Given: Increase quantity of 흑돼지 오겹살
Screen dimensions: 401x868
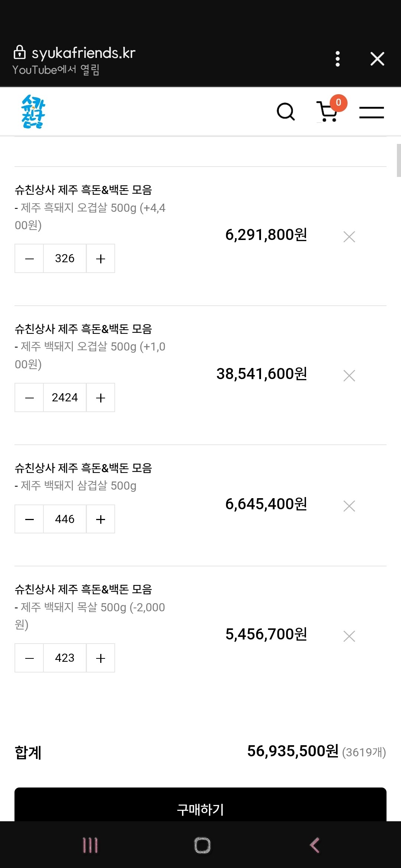Looking at the screenshot, I should 101,259.
